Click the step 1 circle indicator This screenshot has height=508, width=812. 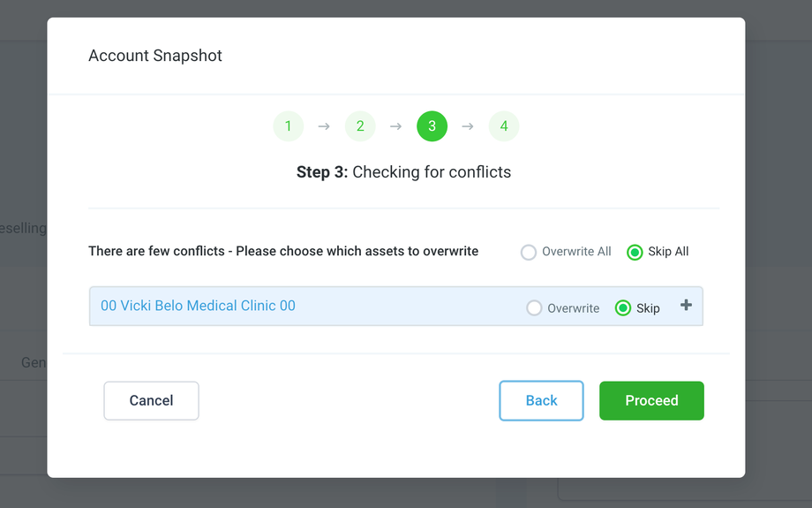pyautogui.click(x=288, y=126)
